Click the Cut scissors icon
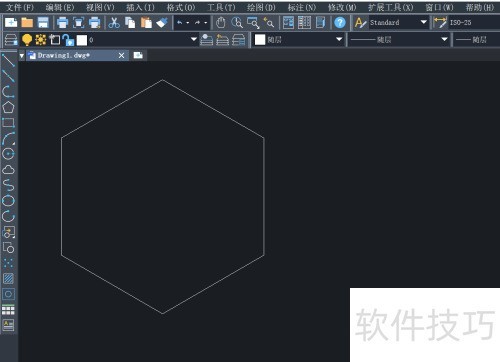 coord(114,23)
